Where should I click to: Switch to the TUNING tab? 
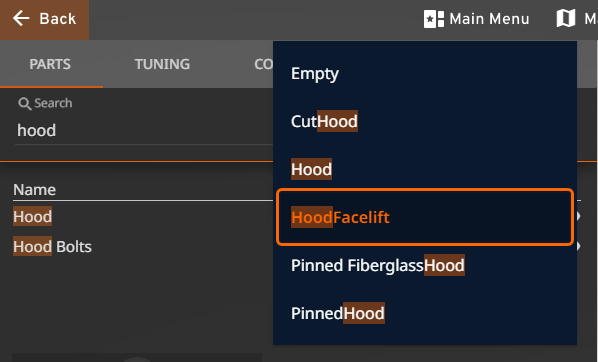pos(162,64)
